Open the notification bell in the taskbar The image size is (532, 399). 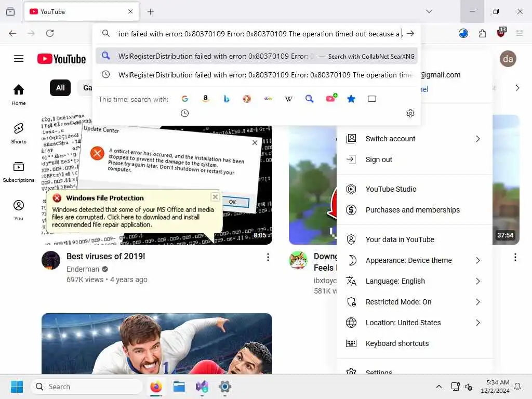point(517,387)
